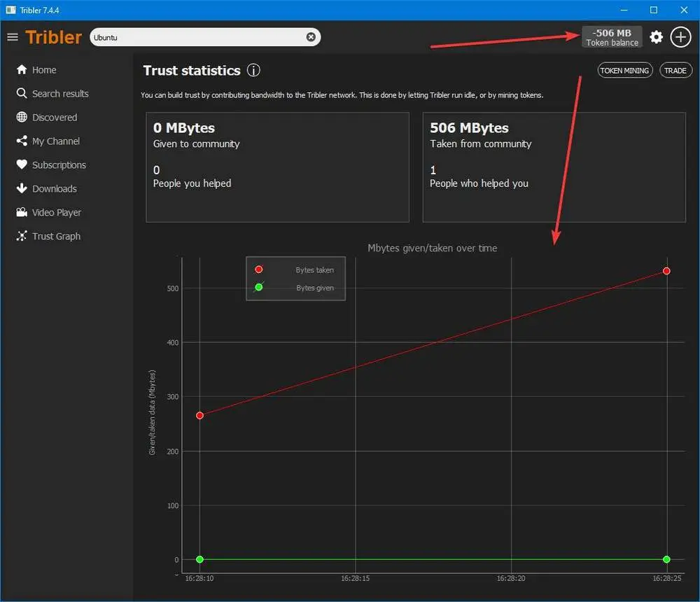
Task: Click the orange Tribler logo
Action: pos(54,37)
